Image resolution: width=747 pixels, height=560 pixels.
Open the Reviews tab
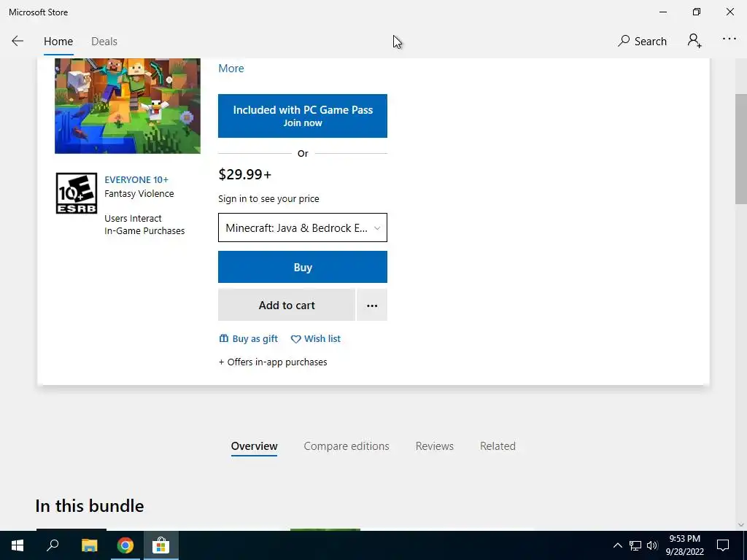tap(435, 446)
